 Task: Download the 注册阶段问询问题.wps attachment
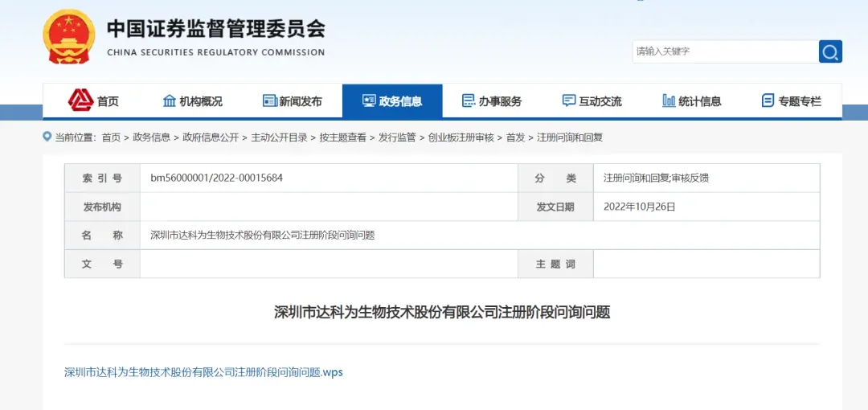203,372
